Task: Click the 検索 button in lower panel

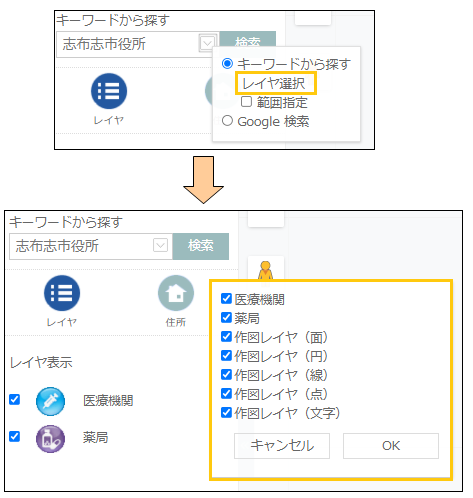Action: click(x=201, y=246)
